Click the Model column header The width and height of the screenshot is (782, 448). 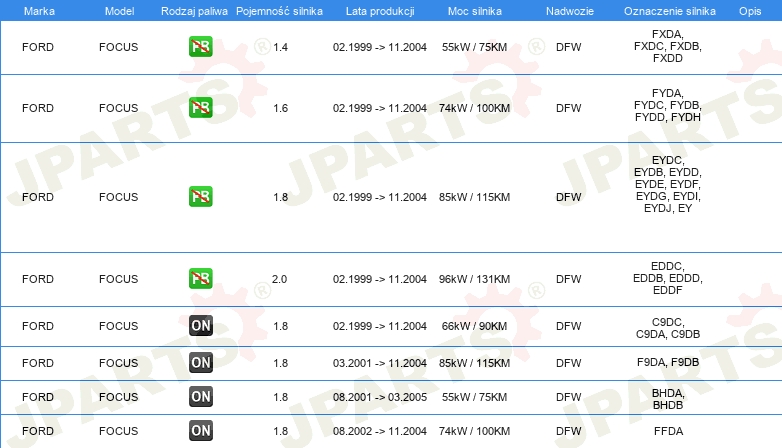click(x=119, y=11)
